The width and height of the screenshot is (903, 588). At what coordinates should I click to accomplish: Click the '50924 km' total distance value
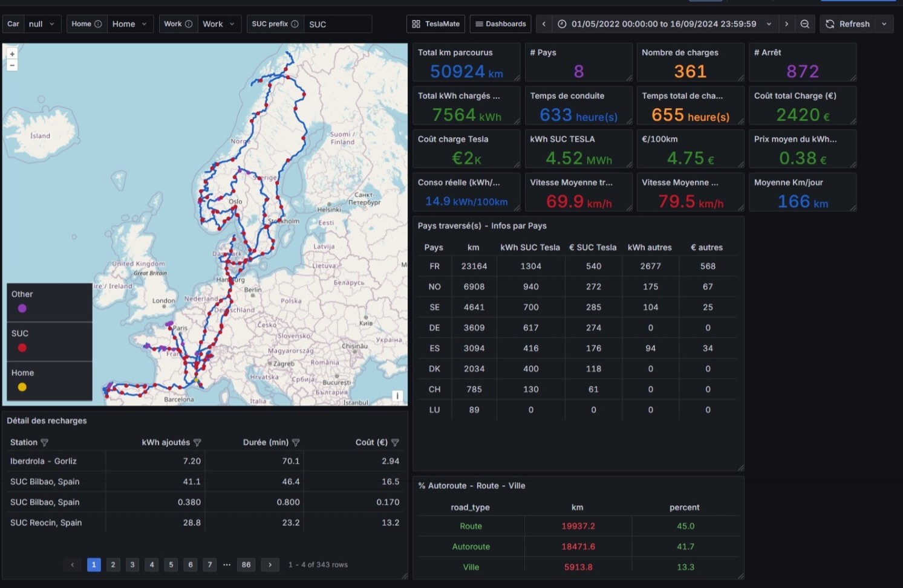coord(466,71)
